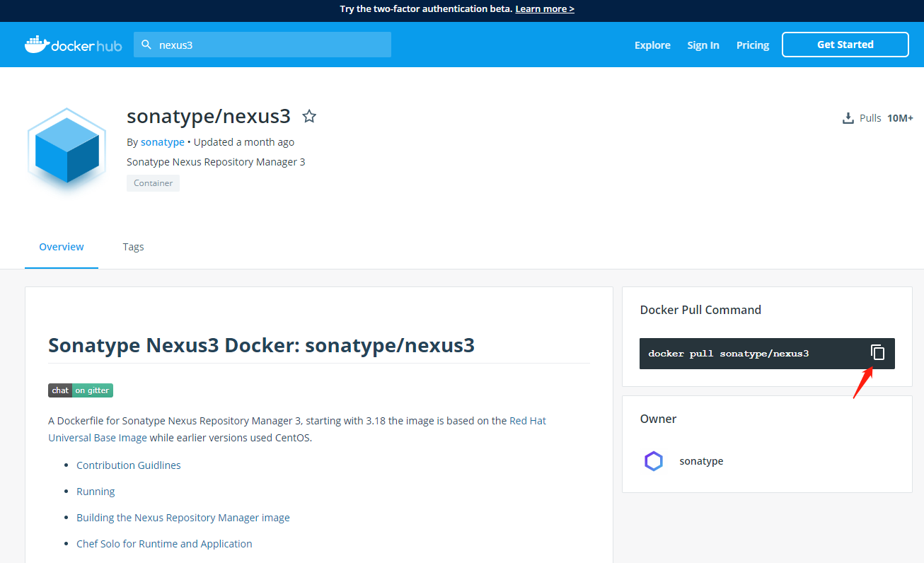Click the search field containing nexus3
924x563 pixels.
pyautogui.click(x=269, y=45)
